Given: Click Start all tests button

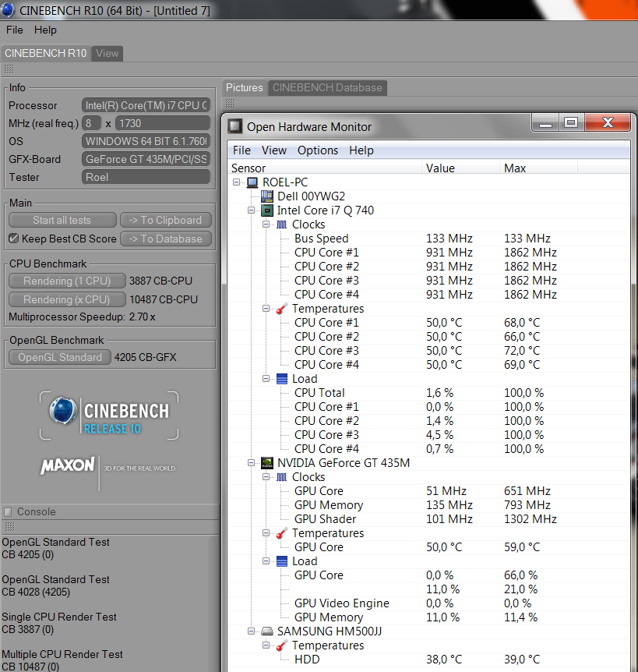Looking at the screenshot, I should coord(62,220).
